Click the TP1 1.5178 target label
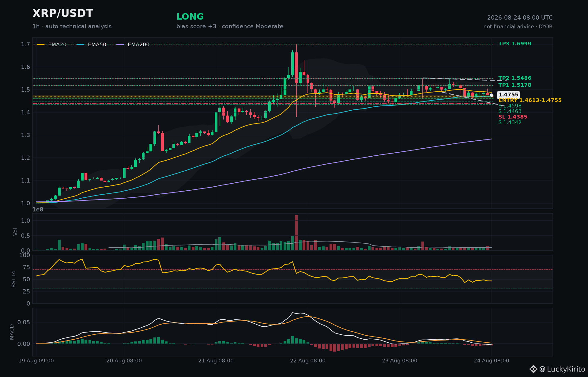The image size is (588, 377). click(515, 85)
